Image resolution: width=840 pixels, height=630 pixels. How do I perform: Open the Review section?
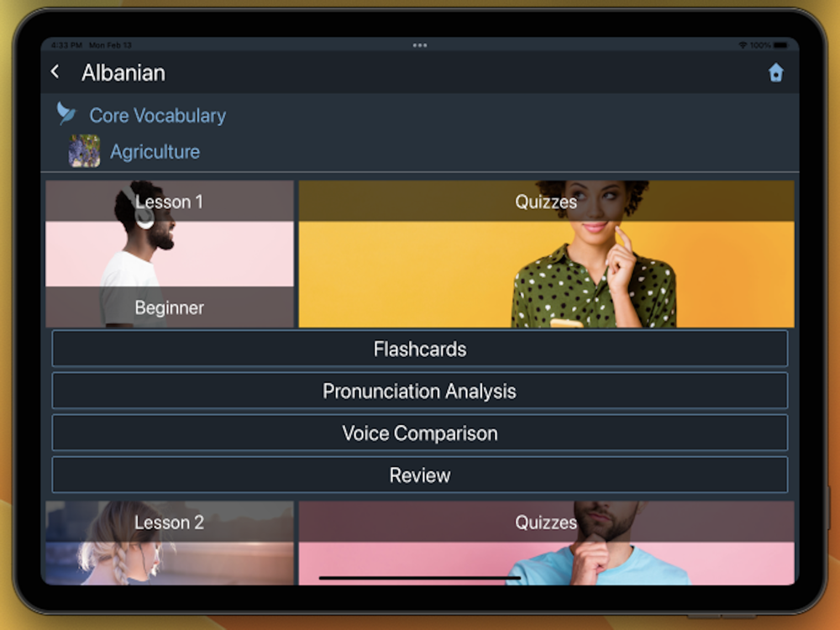pos(420,475)
